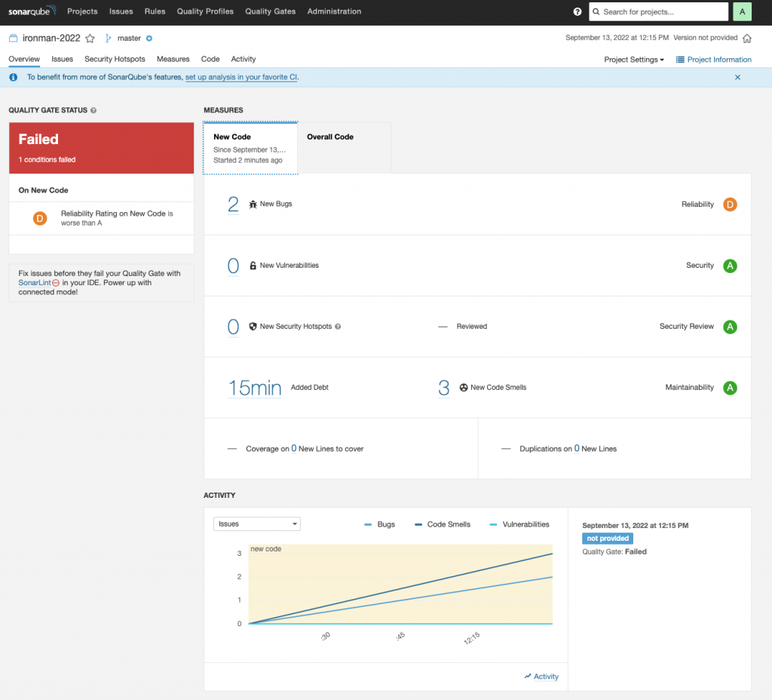Viewport: 772px width, 700px height.
Task: Click the 0 in Duplications on New Lines
Action: coord(577,448)
